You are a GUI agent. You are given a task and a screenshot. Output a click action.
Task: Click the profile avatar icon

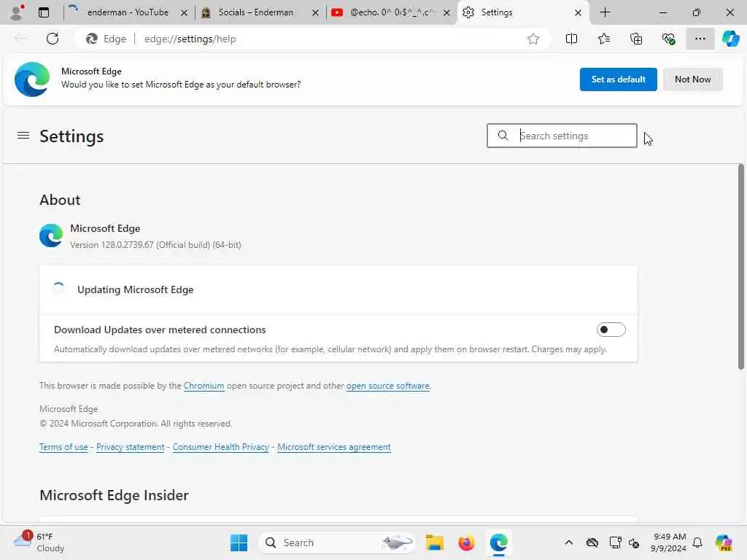pyautogui.click(x=17, y=12)
